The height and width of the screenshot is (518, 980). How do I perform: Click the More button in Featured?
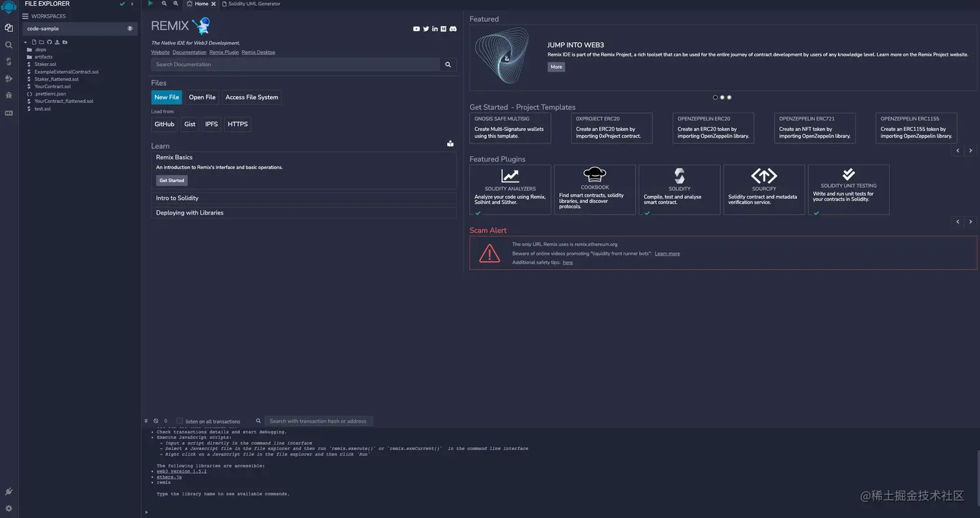[556, 67]
